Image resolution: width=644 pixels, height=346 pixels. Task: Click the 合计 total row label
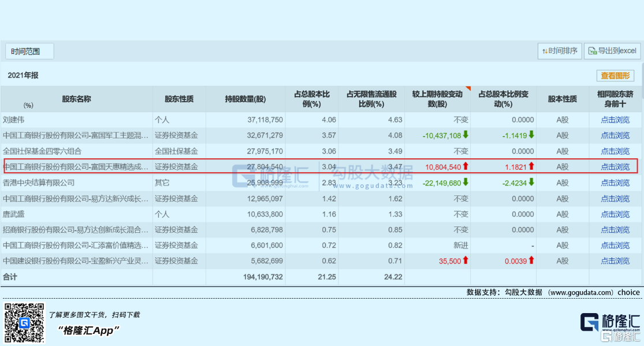tap(10, 277)
